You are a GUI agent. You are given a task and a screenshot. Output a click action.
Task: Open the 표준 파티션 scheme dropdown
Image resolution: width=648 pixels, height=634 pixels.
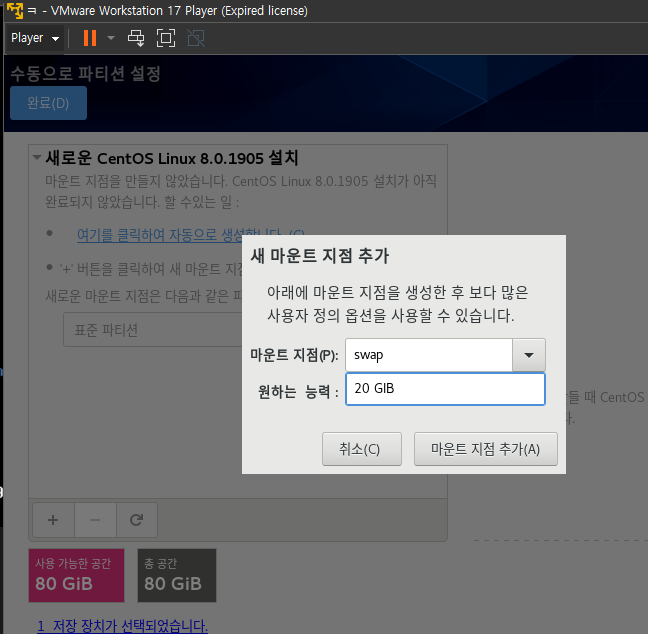coord(152,330)
